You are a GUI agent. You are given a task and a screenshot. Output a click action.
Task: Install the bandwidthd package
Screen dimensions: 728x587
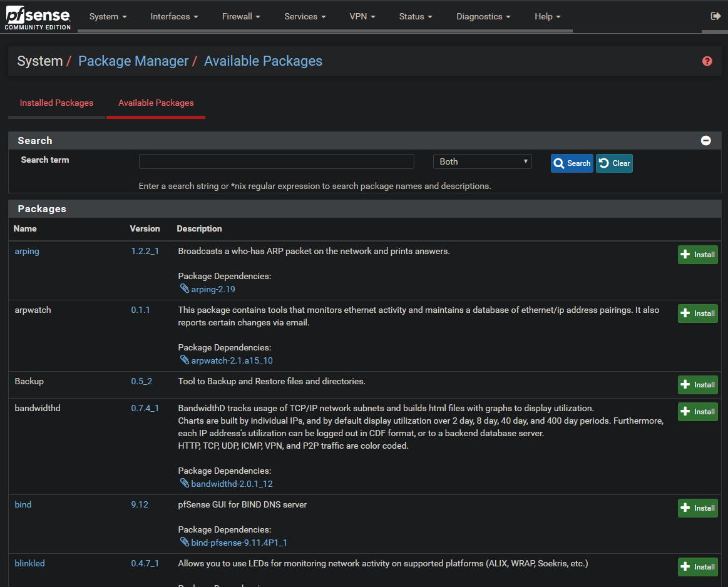point(698,412)
